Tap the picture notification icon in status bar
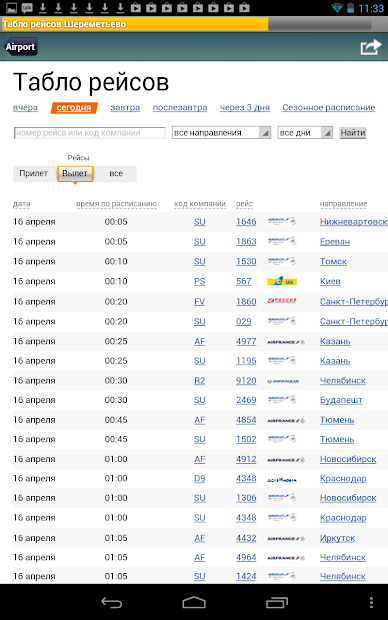 pyautogui.click(x=12, y=8)
